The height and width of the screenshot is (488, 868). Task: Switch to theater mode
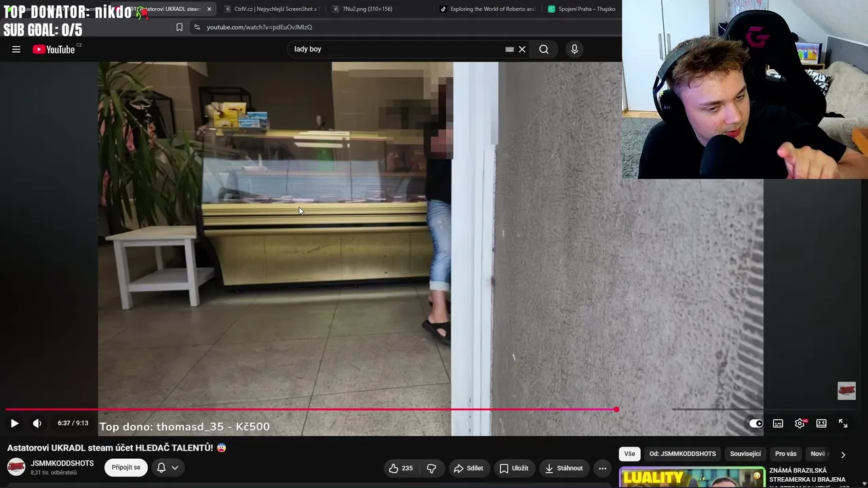tap(821, 423)
